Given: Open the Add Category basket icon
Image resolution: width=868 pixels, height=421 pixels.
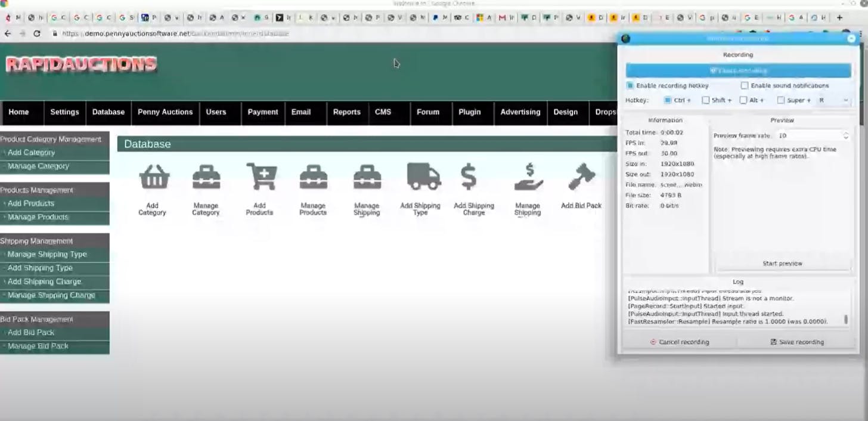Looking at the screenshot, I should [x=154, y=177].
